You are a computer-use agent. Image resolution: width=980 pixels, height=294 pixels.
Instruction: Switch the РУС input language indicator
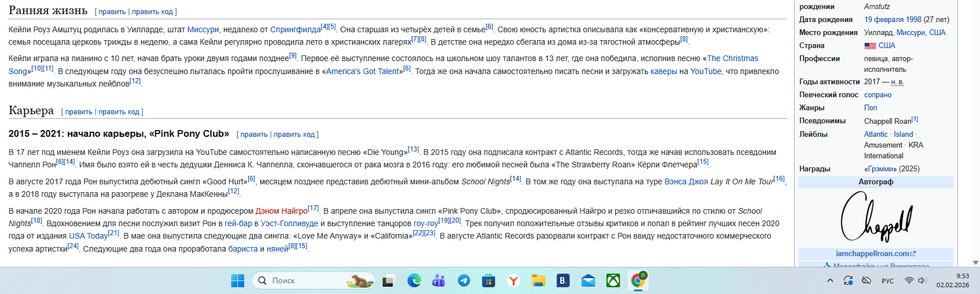click(x=888, y=280)
